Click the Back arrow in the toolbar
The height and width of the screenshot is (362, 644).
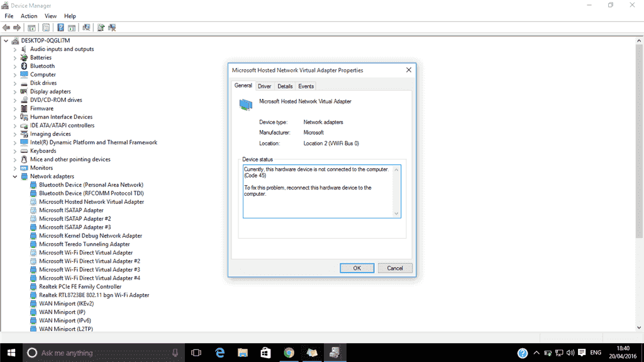pos(6,28)
